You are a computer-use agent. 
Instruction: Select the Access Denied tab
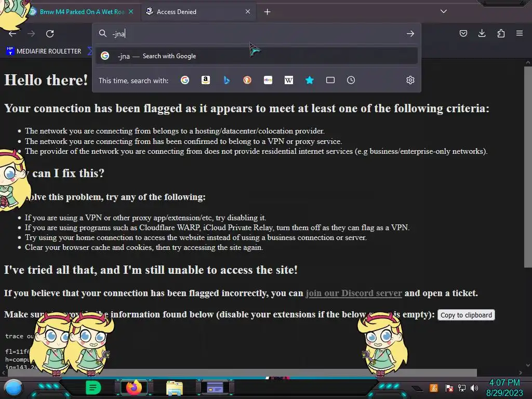click(x=198, y=11)
